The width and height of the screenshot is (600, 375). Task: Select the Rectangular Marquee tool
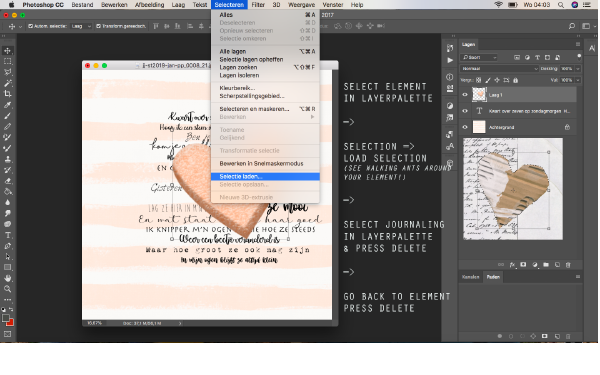pyautogui.click(x=7, y=61)
